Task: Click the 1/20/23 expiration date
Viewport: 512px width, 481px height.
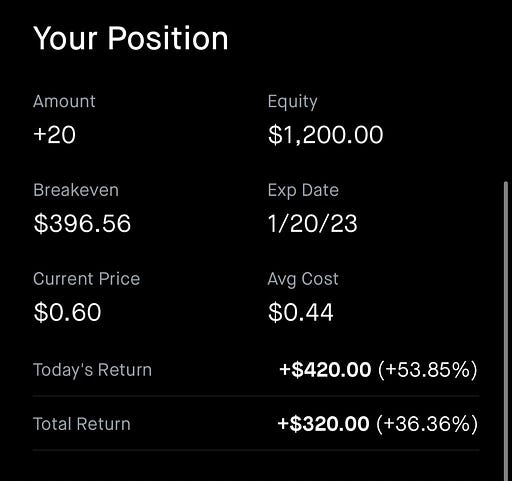Action: coord(312,223)
